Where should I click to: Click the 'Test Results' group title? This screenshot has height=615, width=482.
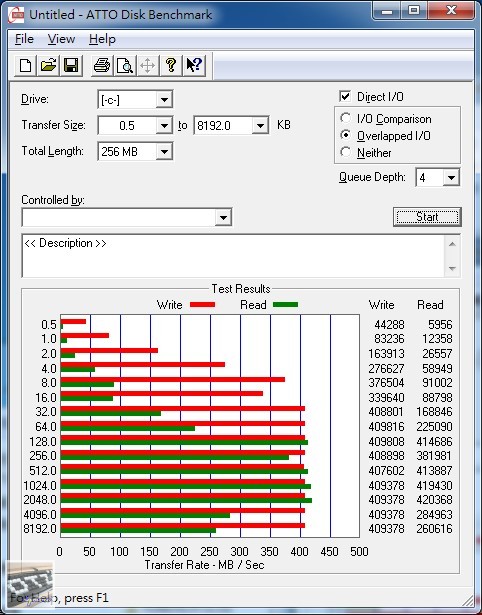pos(241,289)
